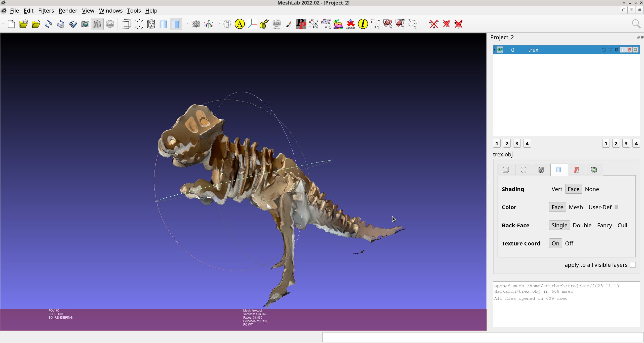The height and width of the screenshot is (343, 644).
Task: Click the yellow Get Info icon
Action: [x=363, y=24]
